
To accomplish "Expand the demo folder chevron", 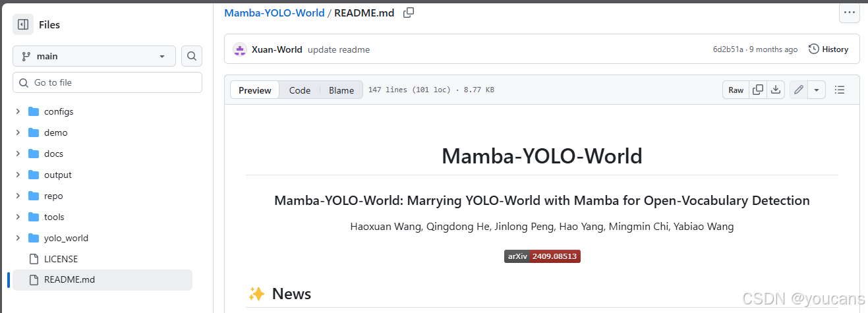I will click(x=18, y=132).
